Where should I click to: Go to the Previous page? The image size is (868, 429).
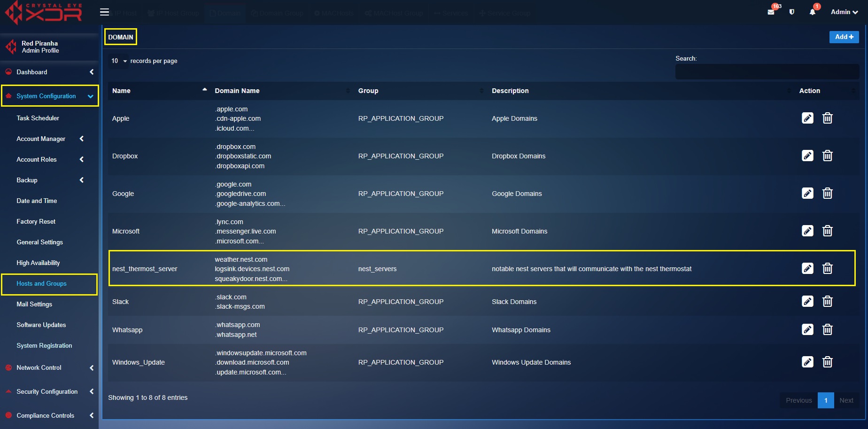798,400
